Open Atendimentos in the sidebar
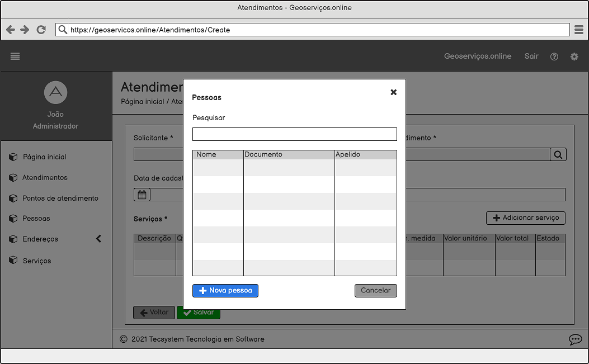This screenshot has width=589, height=364. (45, 178)
